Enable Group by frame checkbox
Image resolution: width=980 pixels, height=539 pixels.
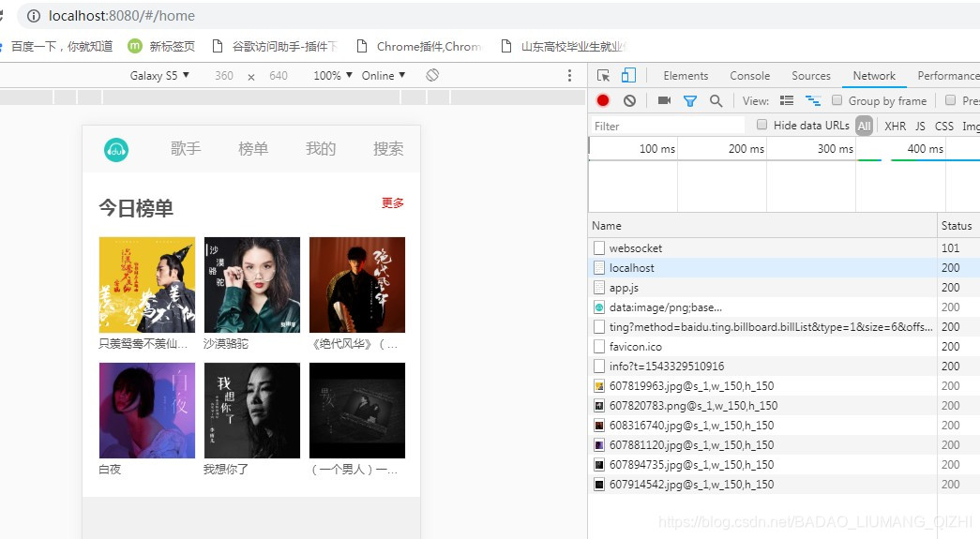coord(837,100)
